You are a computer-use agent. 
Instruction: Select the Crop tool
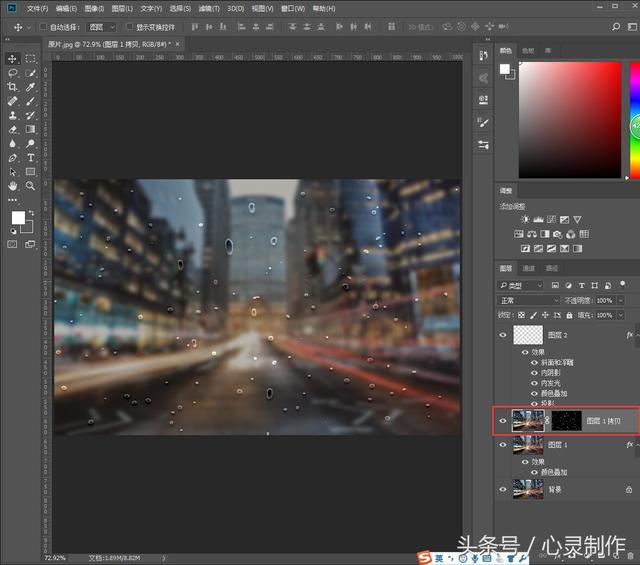pos(13,87)
